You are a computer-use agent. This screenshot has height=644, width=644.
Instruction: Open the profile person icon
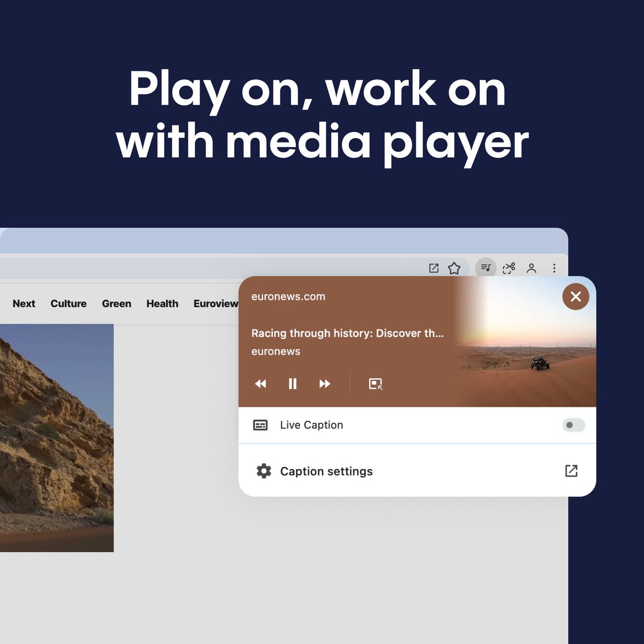point(531,268)
